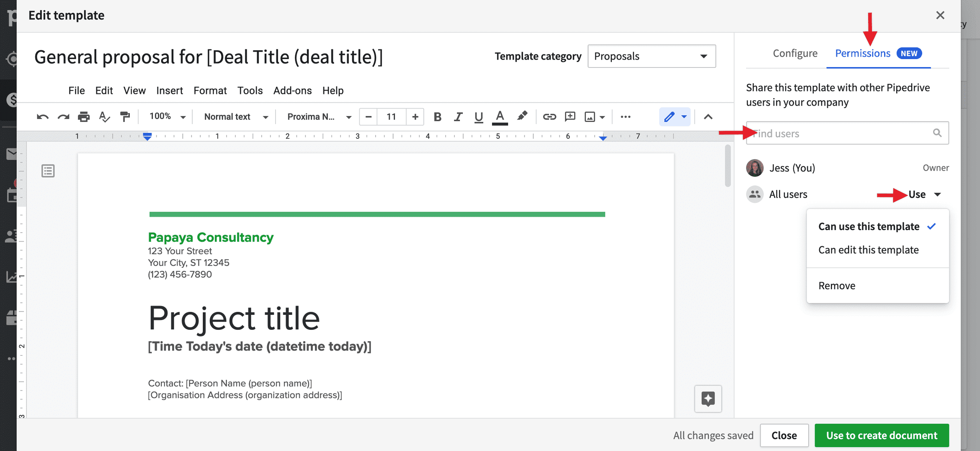This screenshot has width=980, height=451.
Task: Switch to the Configure tab
Action: (795, 53)
